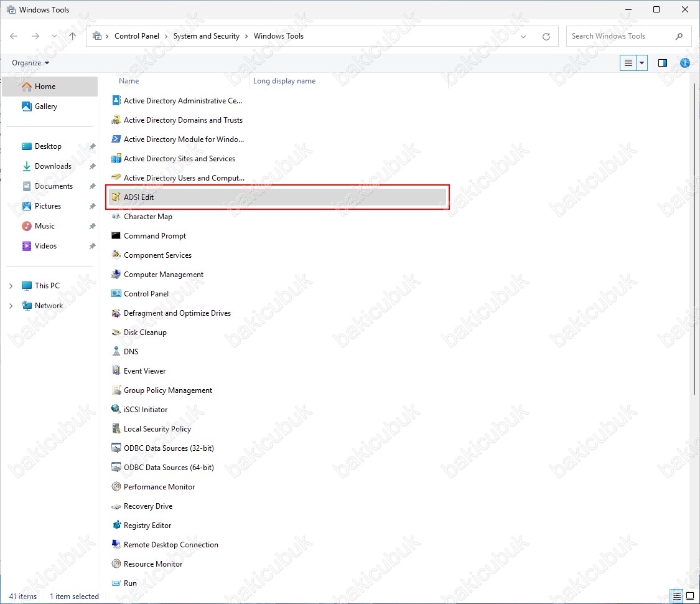Open the ADSI Edit tool icon
Viewport: 700px width, 604px height.
click(x=116, y=197)
